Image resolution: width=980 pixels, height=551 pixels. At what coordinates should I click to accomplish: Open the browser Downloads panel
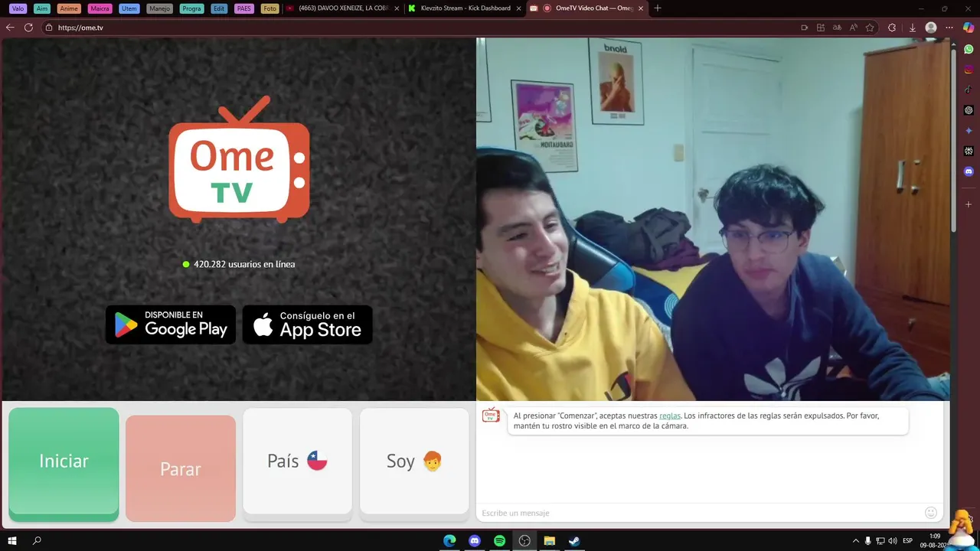click(x=913, y=28)
